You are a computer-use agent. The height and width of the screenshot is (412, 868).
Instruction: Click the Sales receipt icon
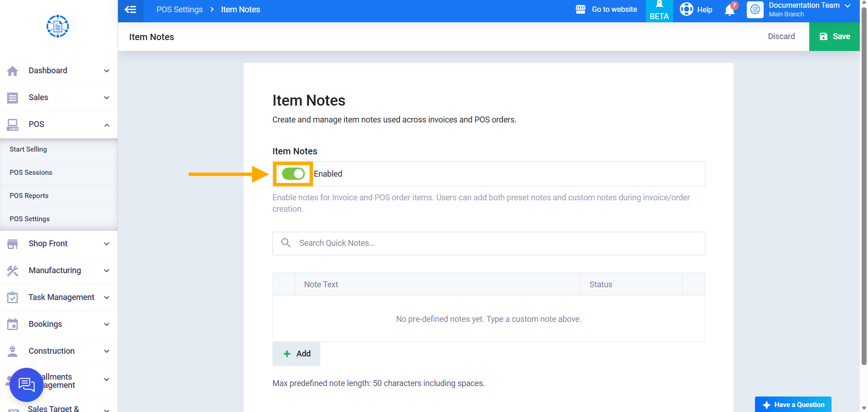pos(13,98)
